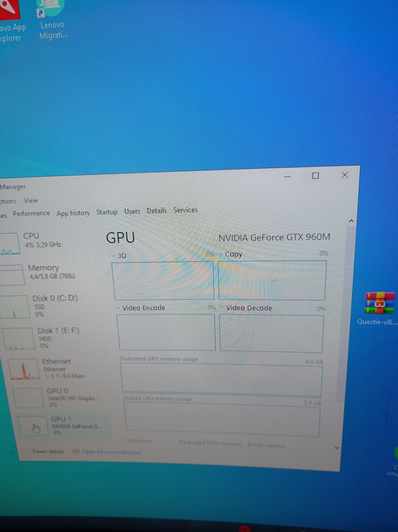This screenshot has width=398, height=532.
Task: Click the Disk 1 activity graph thumbnail
Action: coord(18,338)
